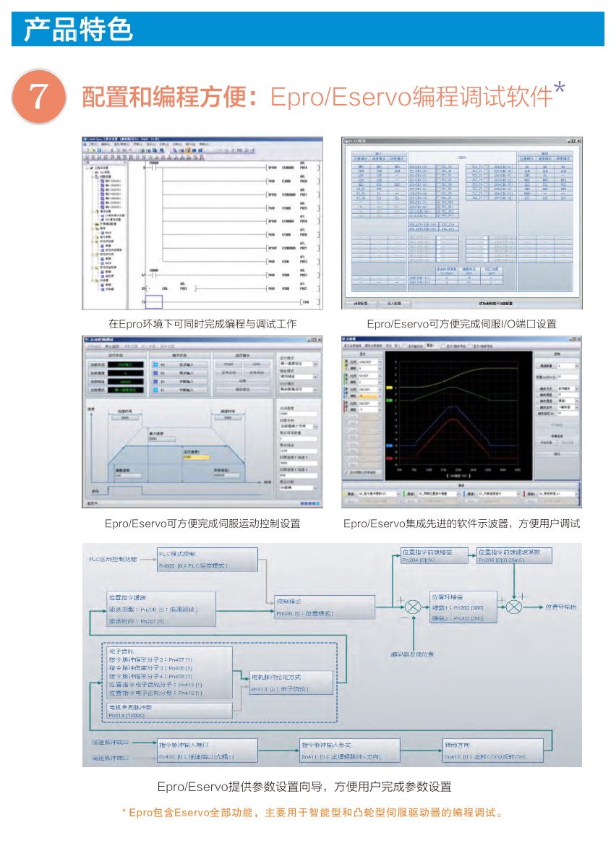The image size is (616, 859).
Task: Click the 电子齿轮 parameter block
Action: pyautogui.click(x=168, y=672)
